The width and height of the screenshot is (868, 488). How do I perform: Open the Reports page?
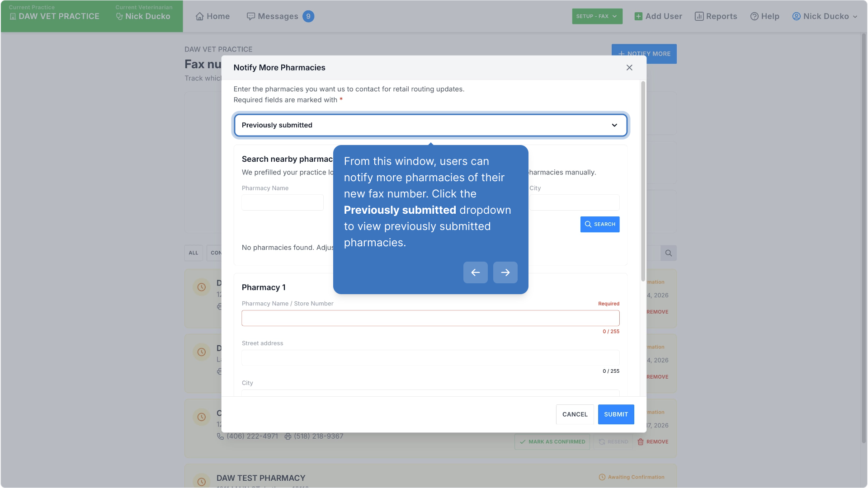click(x=716, y=16)
